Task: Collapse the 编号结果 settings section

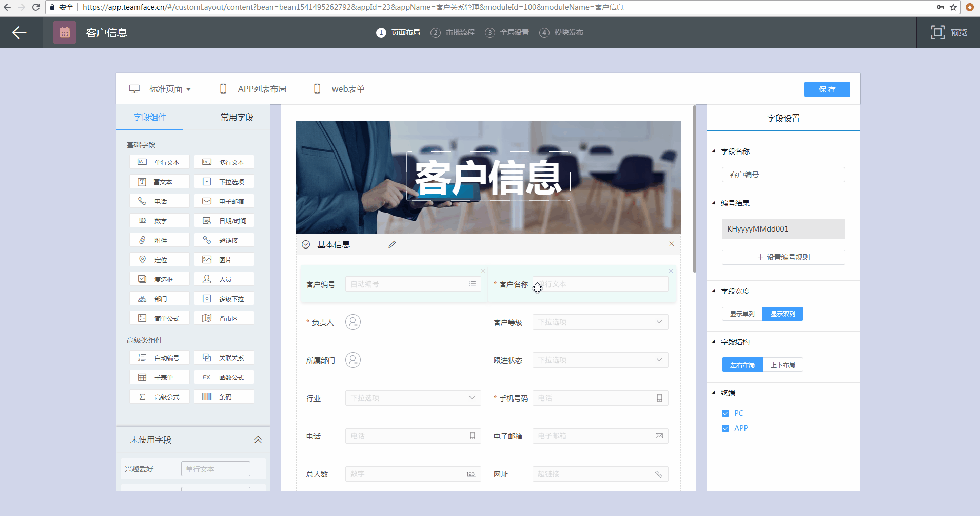Action: click(x=713, y=203)
